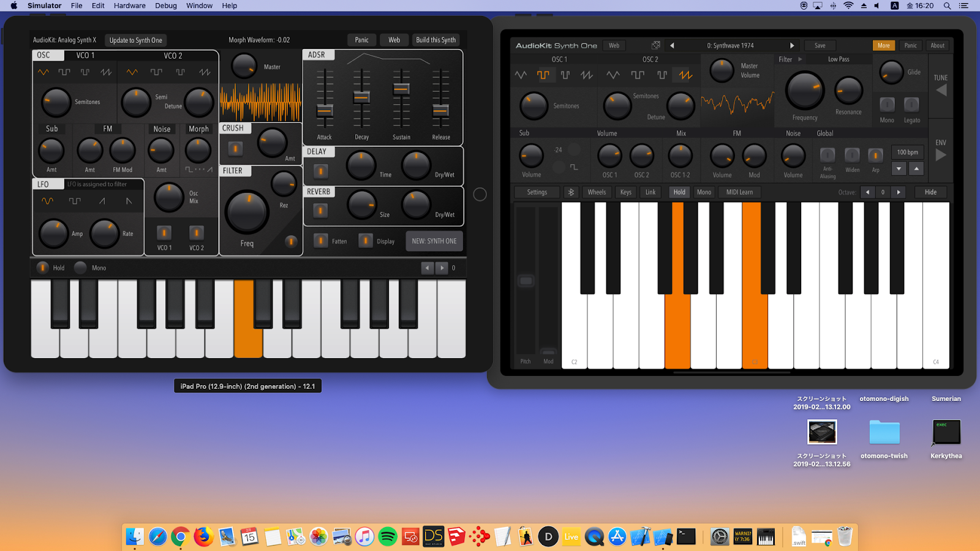The height and width of the screenshot is (551, 980).
Task: Lower the octave in Synth One
Action: point(867,192)
